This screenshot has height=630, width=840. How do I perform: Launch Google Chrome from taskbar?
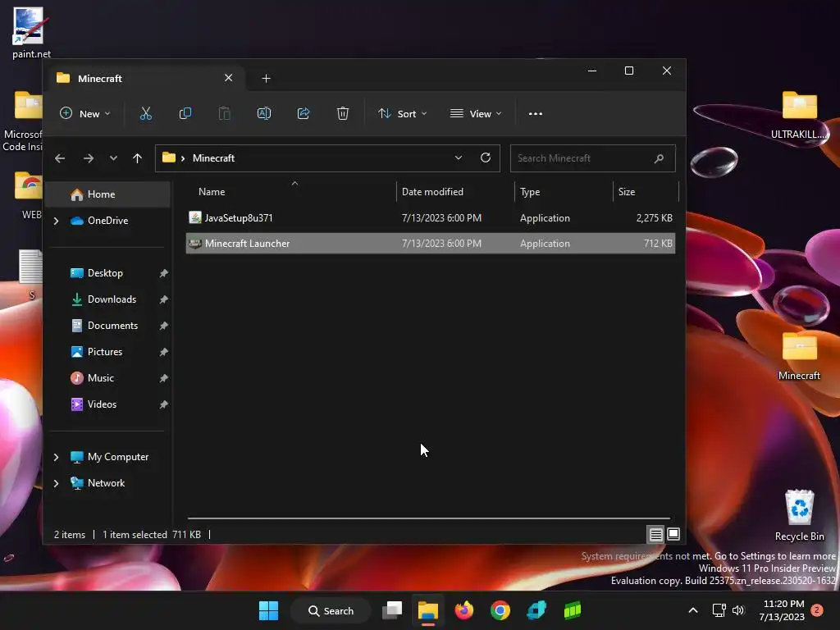pos(500,610)
